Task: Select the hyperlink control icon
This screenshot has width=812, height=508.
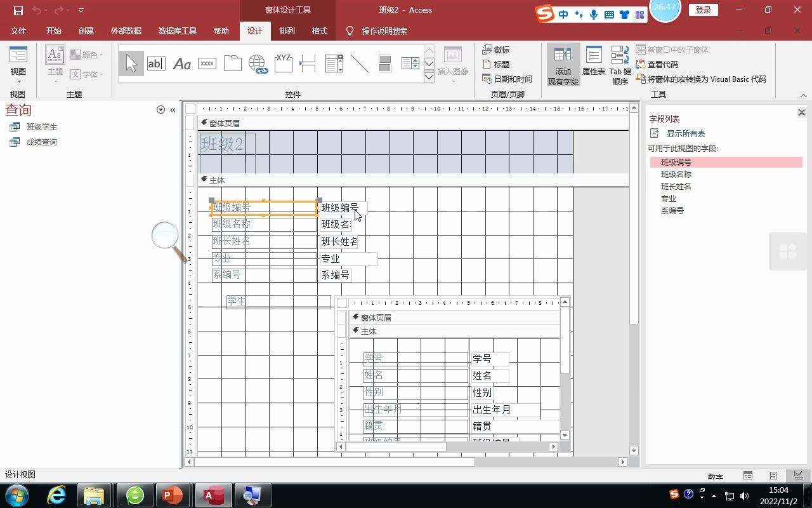Action: point(258,63)
